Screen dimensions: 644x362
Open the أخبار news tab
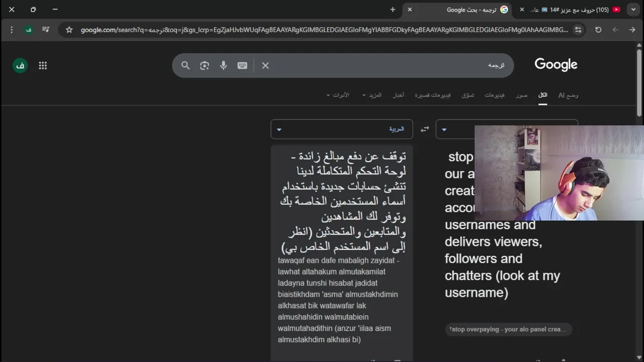[398, 95]
